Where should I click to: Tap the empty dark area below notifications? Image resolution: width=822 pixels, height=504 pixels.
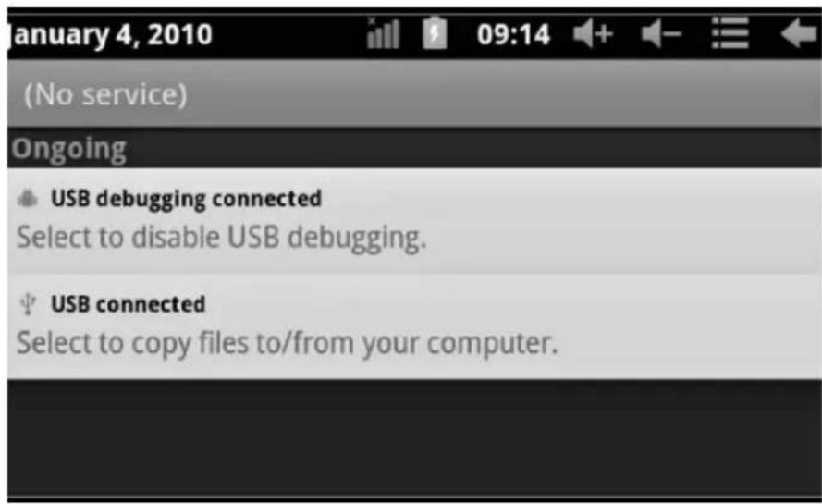coord(414,436)
